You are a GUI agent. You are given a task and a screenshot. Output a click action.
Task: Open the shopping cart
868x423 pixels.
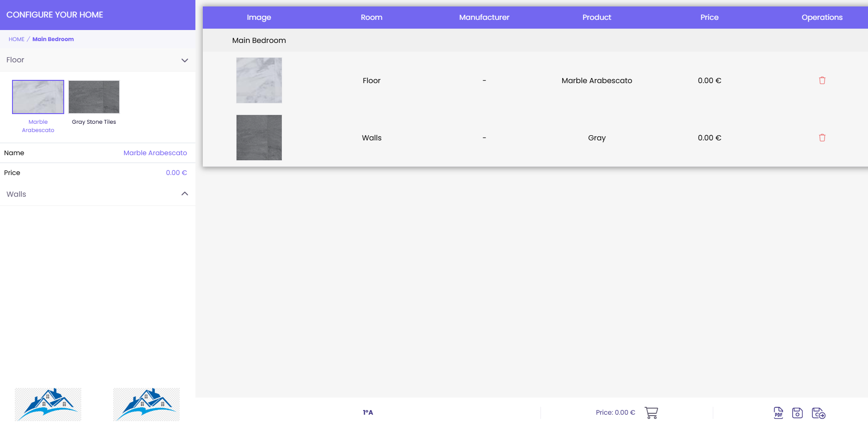click(651, 412)
